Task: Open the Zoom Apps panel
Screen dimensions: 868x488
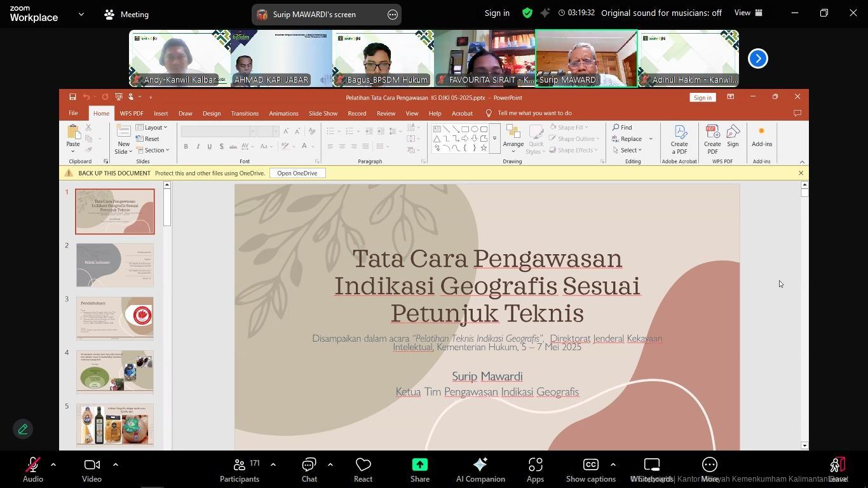Action: 535,470
